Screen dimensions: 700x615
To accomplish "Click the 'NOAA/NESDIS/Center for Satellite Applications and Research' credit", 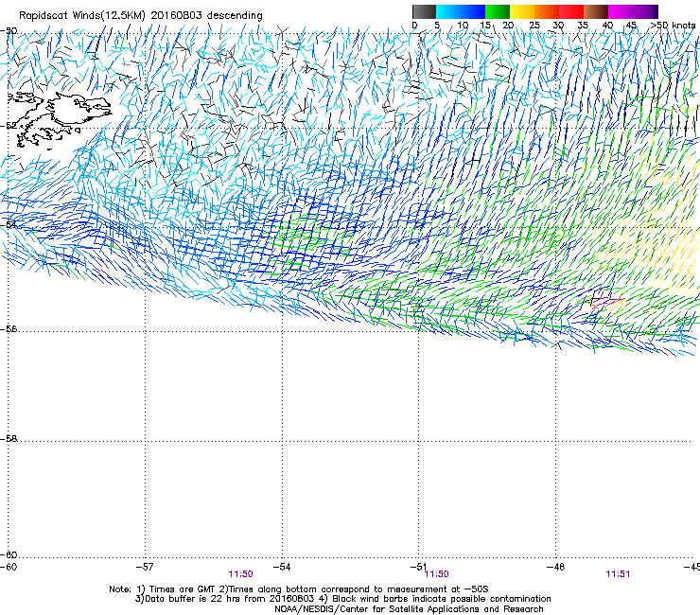I will tap(409, 609).
